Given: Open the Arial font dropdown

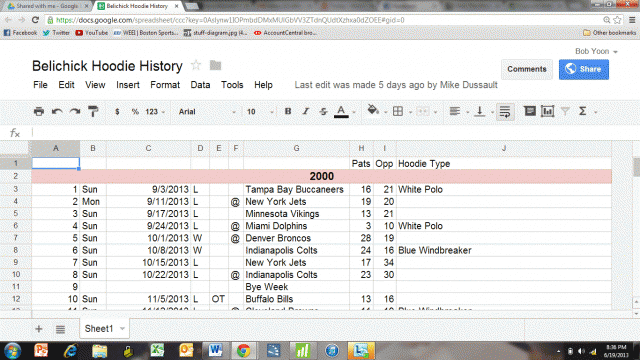Looking at the screenshot, I should pyautogui.click(x=207, y=111).
